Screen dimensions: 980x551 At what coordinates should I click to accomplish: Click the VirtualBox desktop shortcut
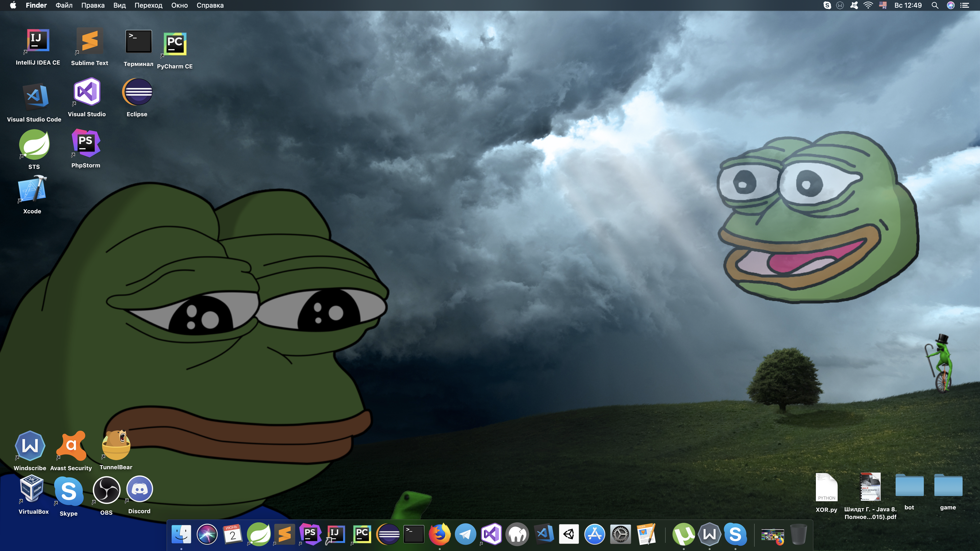[32, 489]
